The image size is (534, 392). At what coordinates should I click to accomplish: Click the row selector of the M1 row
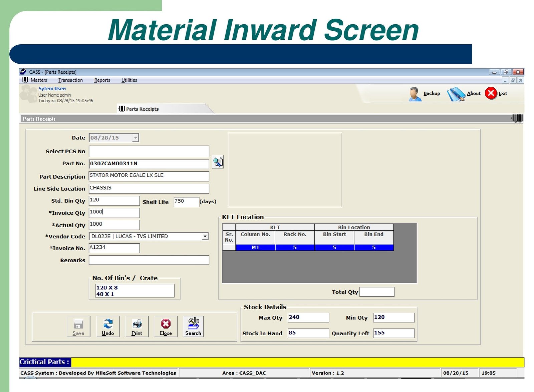click(229, 247)
